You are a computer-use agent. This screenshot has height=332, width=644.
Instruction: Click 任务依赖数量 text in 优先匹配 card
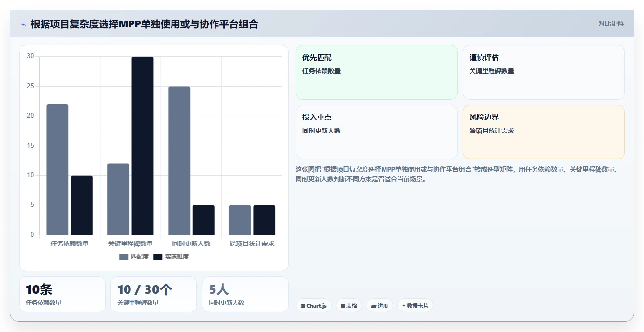pos(322,71)
